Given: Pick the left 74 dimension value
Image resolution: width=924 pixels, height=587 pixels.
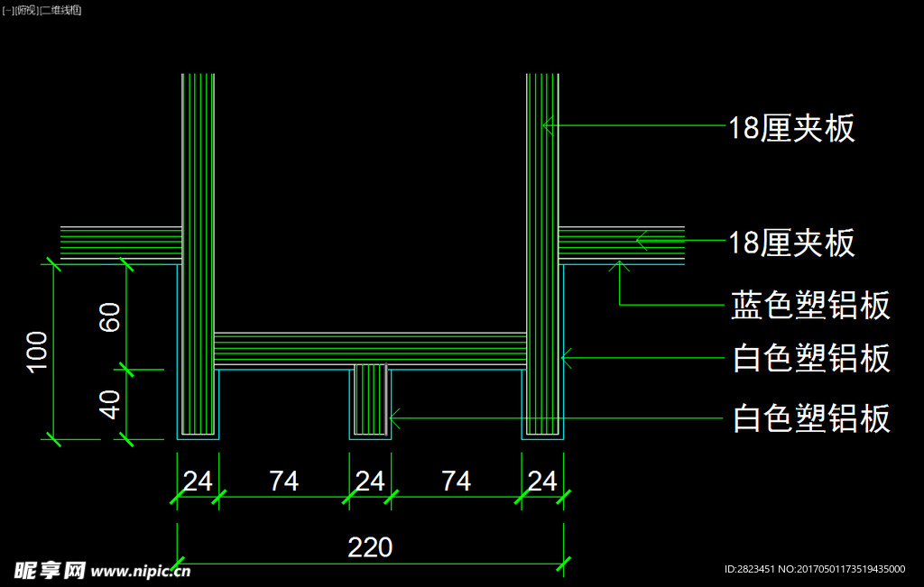Looking at the screenshot, I should [x=283, y=482].
